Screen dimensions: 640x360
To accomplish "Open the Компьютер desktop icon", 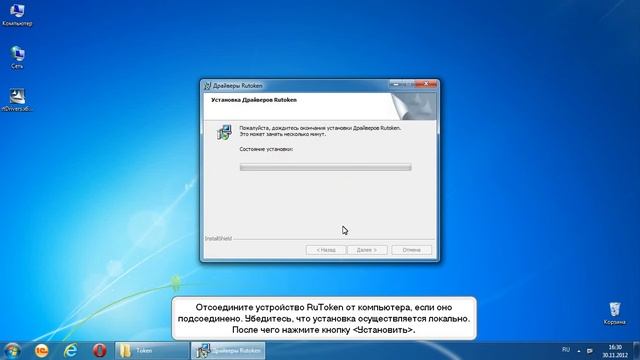I will (17, 14).
